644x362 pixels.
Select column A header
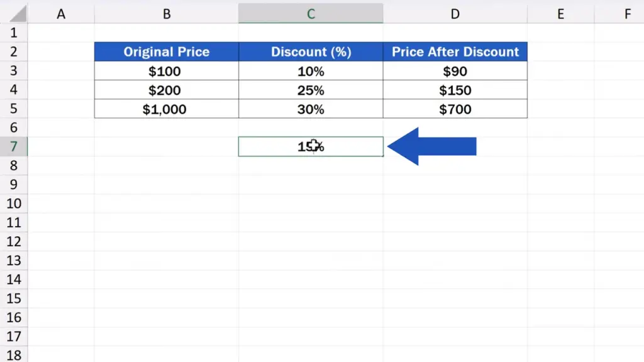click(61, 14)
